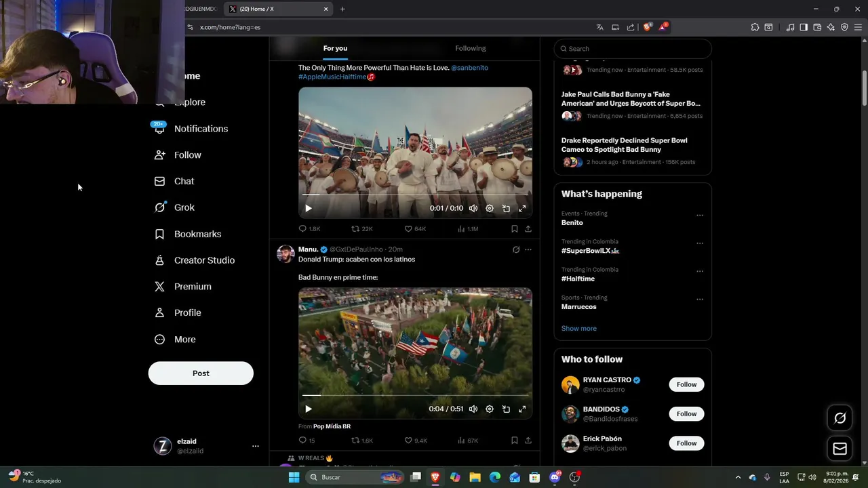Viewport: 868px width, 488px height.
Task: Click the Search input field
Action: click(x=633, y=49)
